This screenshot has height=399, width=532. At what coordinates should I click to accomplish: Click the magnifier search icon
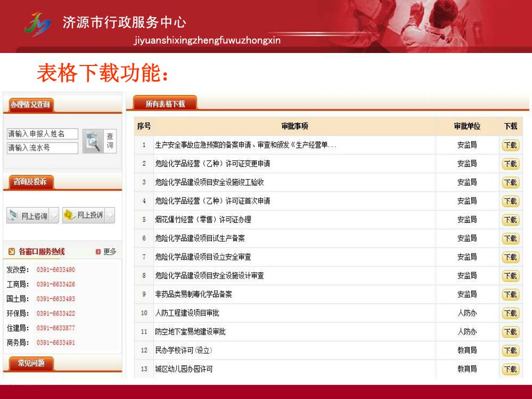pos(93,141)
